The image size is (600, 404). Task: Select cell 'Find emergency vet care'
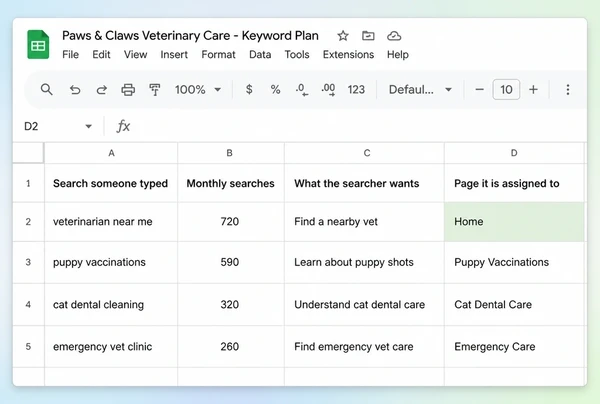tap(364, 347)
